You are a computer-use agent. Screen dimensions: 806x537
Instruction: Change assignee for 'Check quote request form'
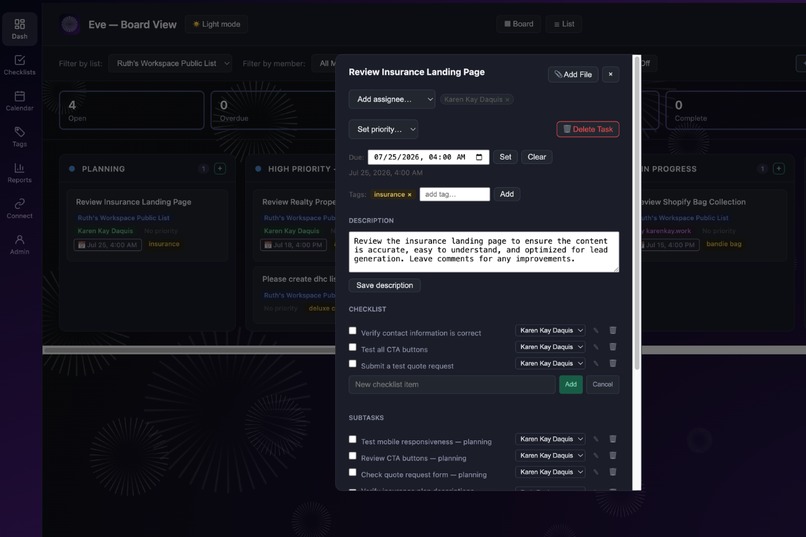[550, 472]
